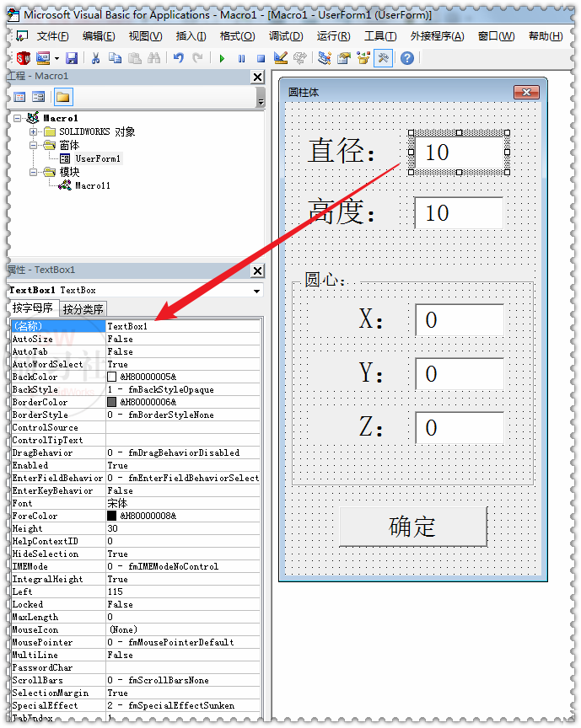Open the TextBox1 object selector dropdown

coord(256,291)
